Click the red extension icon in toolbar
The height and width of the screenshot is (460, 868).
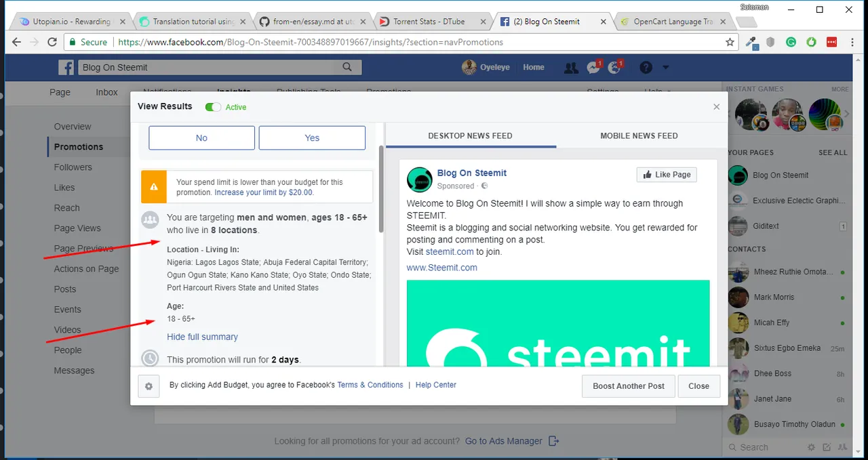click(831, 42)
